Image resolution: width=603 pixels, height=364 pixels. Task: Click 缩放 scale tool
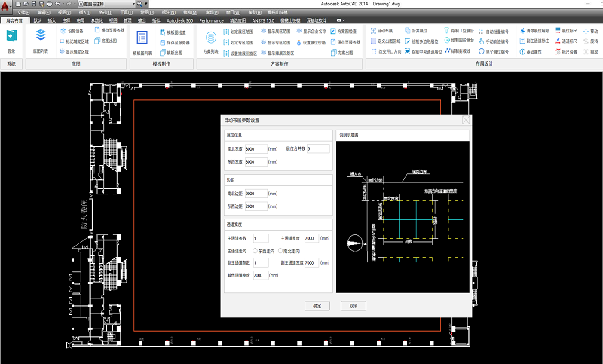click(591, 51)
